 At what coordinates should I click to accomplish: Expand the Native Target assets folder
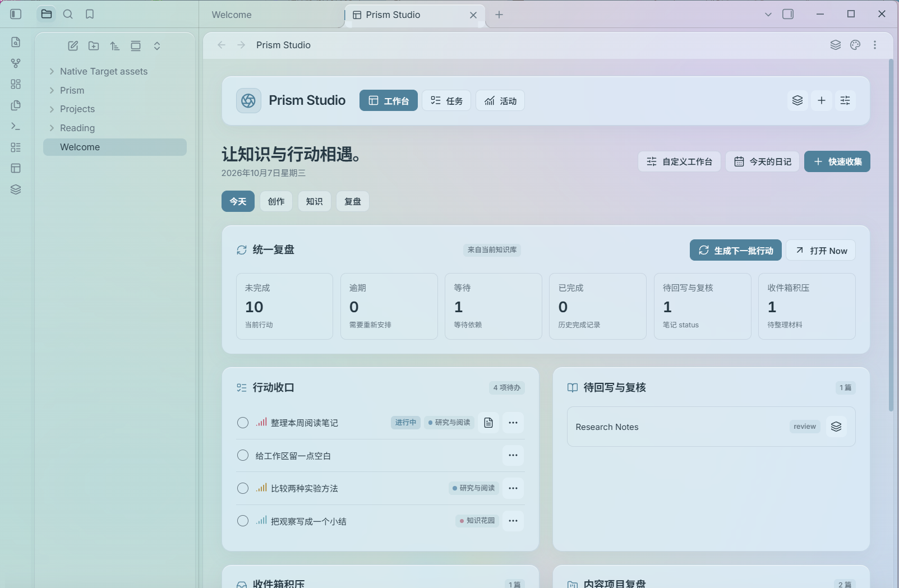(52, 71)
